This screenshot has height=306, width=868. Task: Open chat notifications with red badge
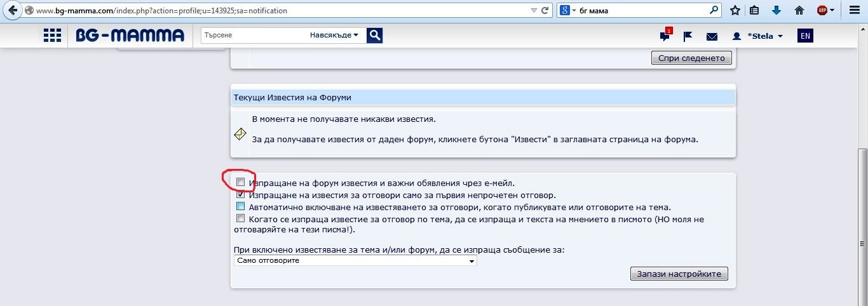tap(665, 36)
